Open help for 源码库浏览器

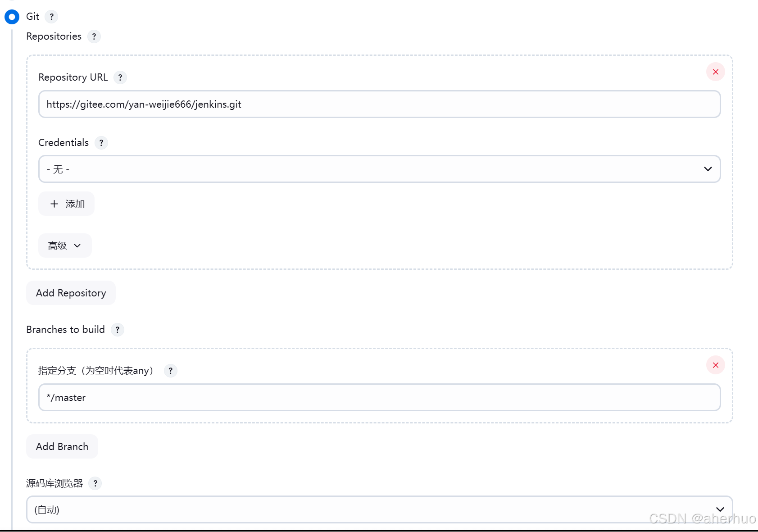click(x=95, y=483)
